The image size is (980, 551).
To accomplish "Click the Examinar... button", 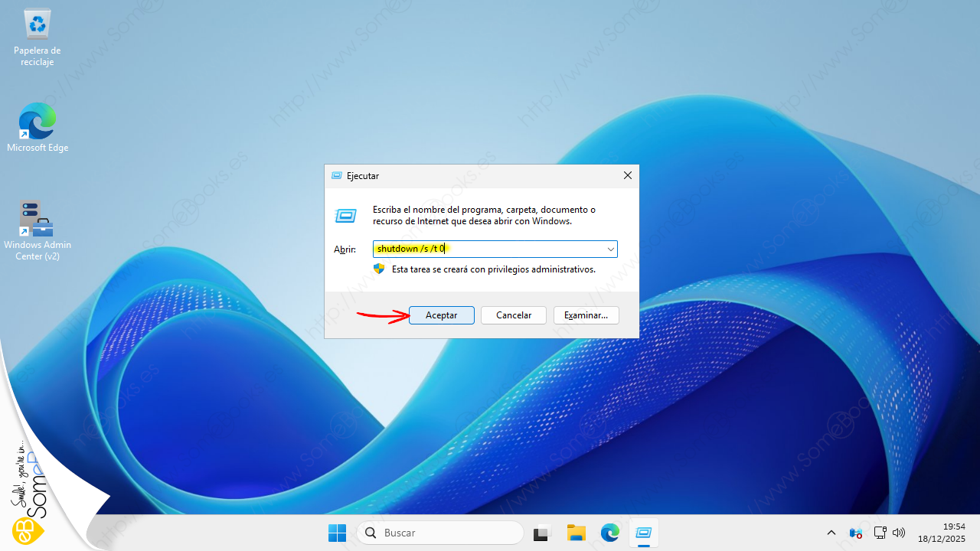I will click(586, 315).
